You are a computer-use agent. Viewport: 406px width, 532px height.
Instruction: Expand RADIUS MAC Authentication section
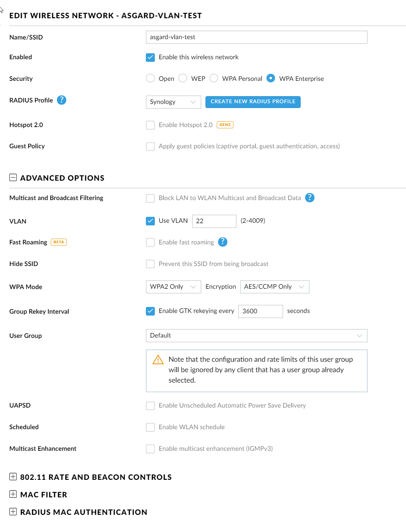coord(13,512)
